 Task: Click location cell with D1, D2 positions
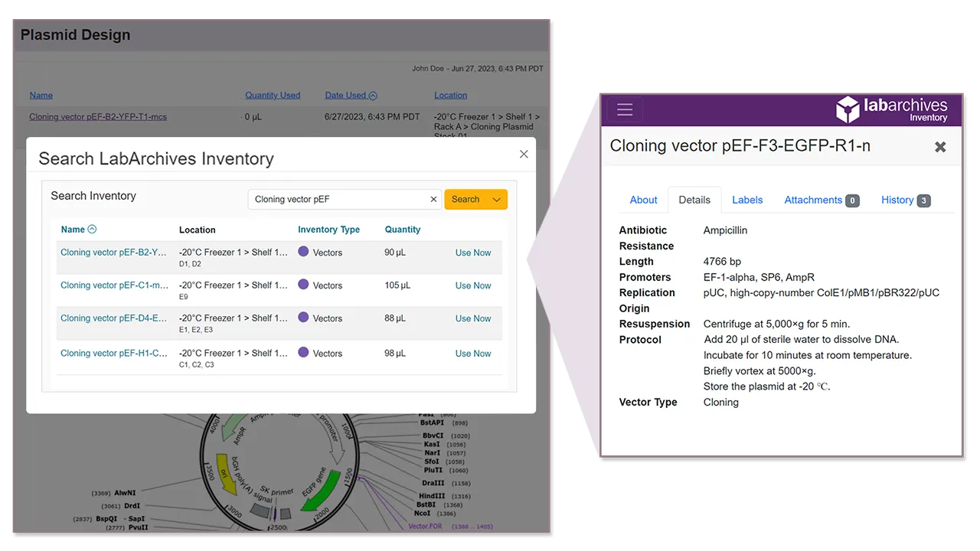234,257
